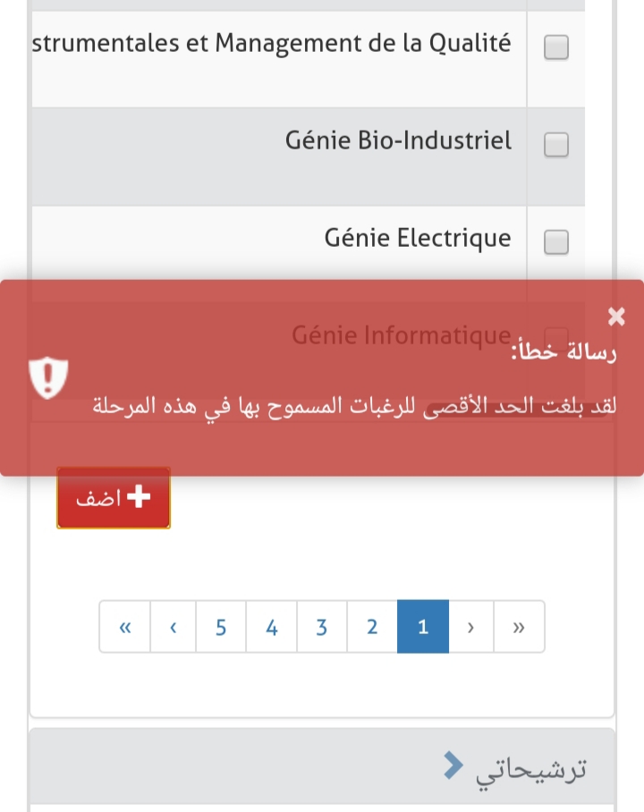Click the left single-arrow ‹ pagination button
The width and height of the screenshot is (644, 812).
coord(173,627)
